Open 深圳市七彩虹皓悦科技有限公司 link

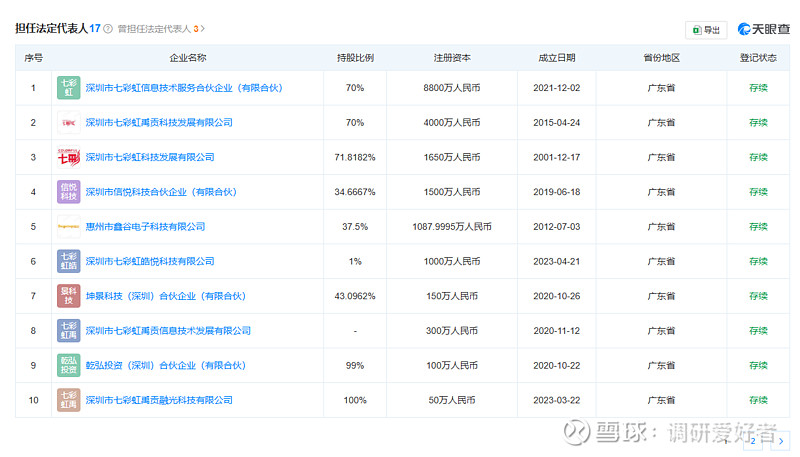point(149,261)
